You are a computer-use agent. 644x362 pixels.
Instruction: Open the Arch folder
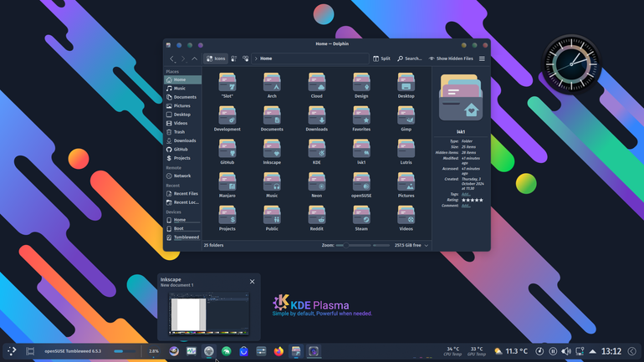point(272,85)
